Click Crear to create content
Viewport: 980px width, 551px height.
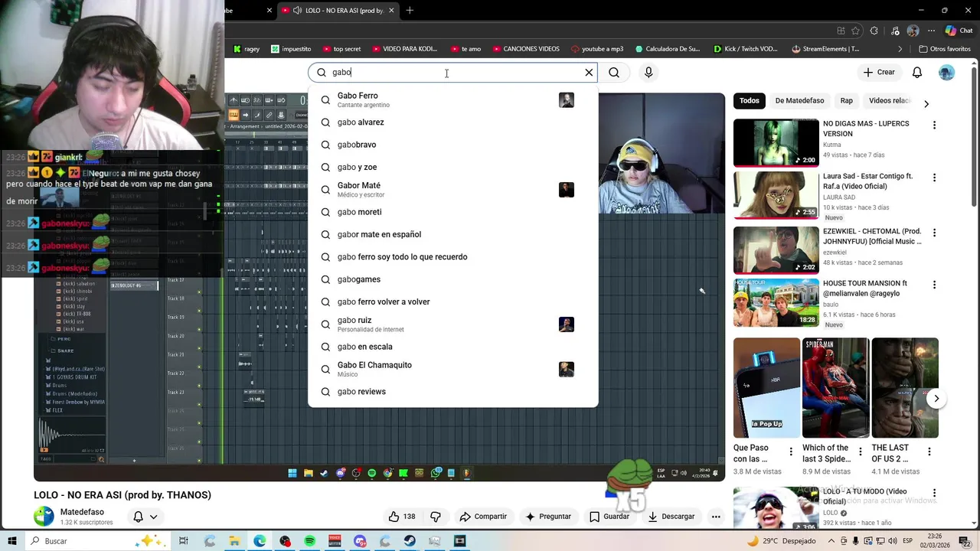pos(878,72)
